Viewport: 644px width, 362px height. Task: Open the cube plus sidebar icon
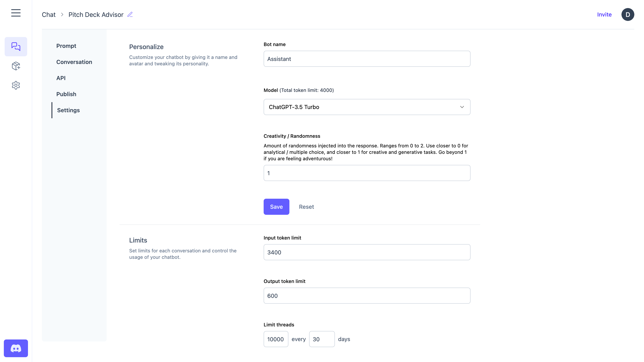16,66
